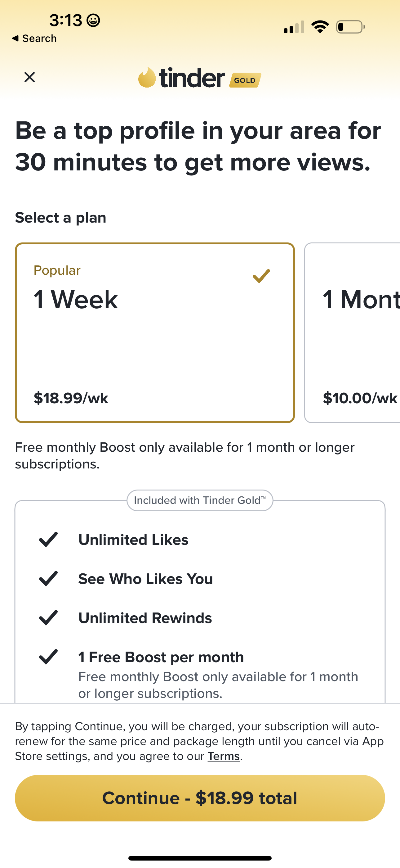Tap the Tinder flame logo icon
The width and height of the screenshot is (400, 868).
(147, 78)
